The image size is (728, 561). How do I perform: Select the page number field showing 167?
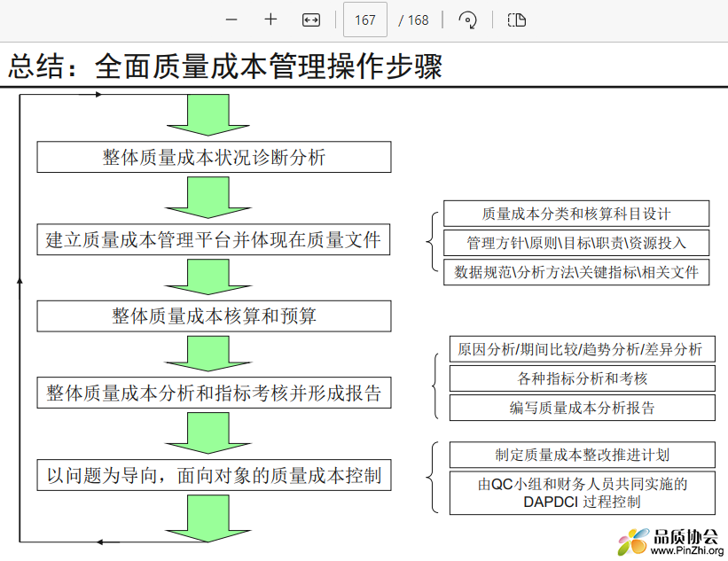click(x=365, y=19)
